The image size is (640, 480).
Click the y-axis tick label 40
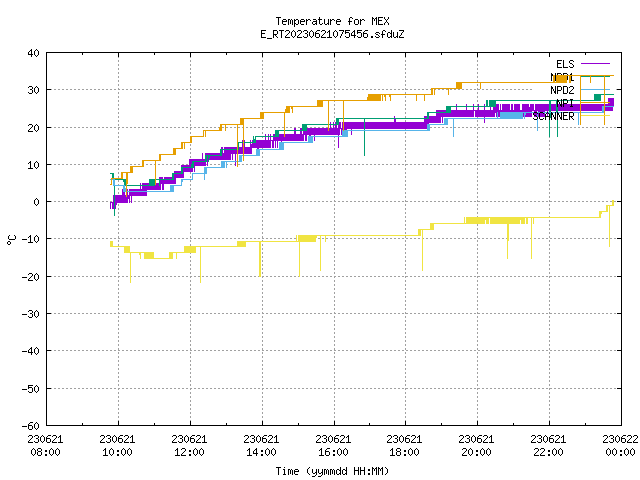click(x=33, y=53)
